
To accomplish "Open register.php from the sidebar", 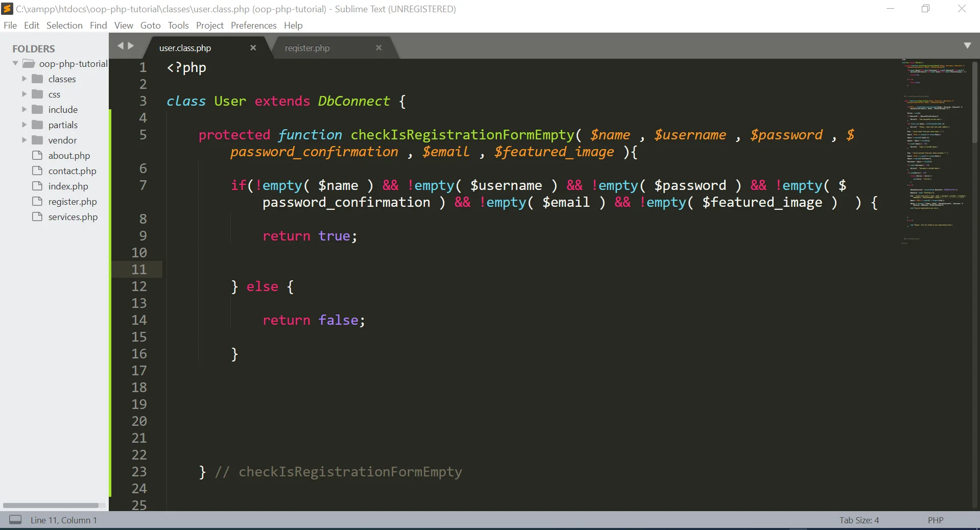I will pyautogui.click(x=73, y=202).
